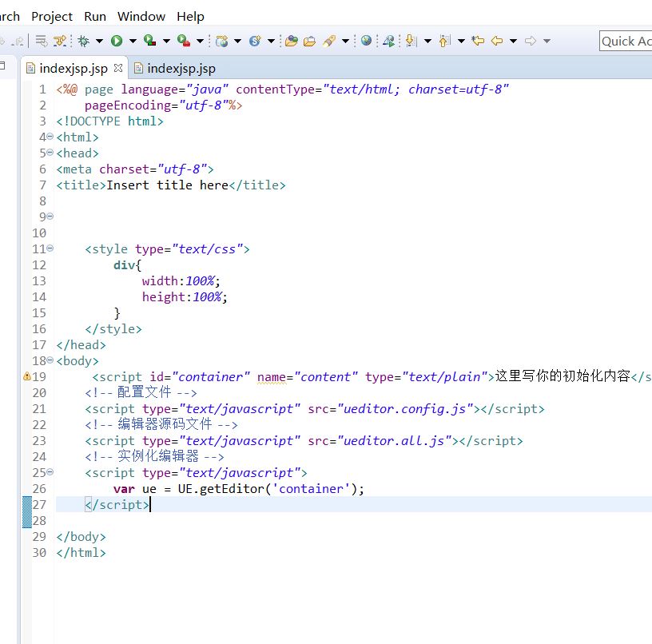Open the Web Browser globe icon
Viewport: 652px width, 644px height.
pos(366,40)
